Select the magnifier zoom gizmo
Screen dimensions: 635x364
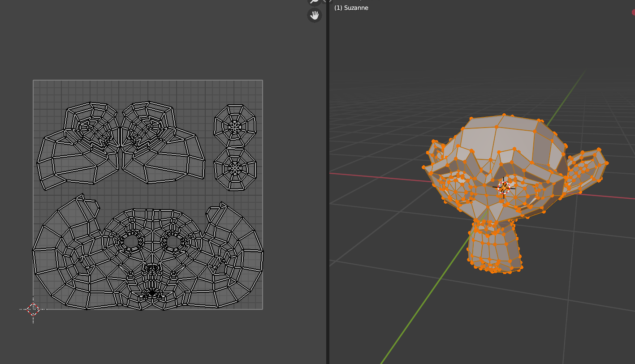point(315,2)
